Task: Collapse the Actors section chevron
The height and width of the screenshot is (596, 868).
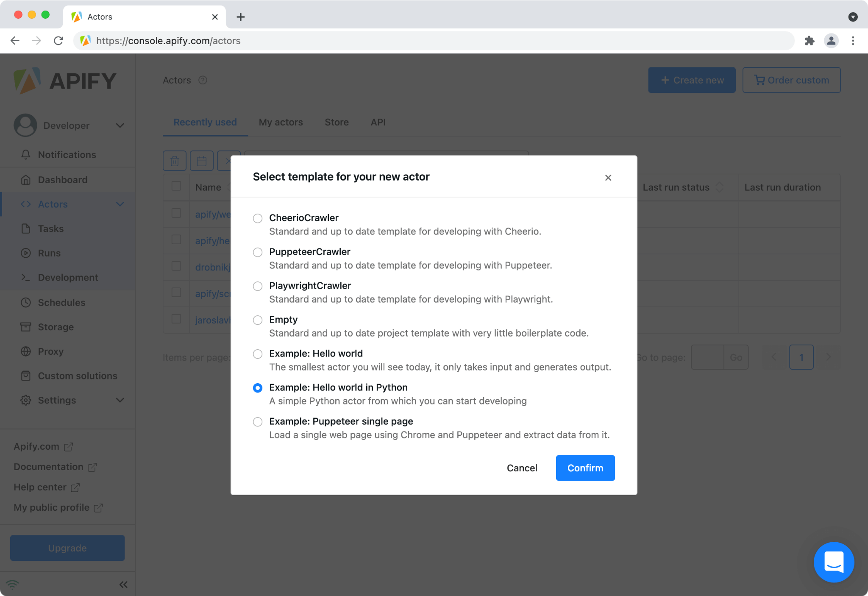Action: 120,204
